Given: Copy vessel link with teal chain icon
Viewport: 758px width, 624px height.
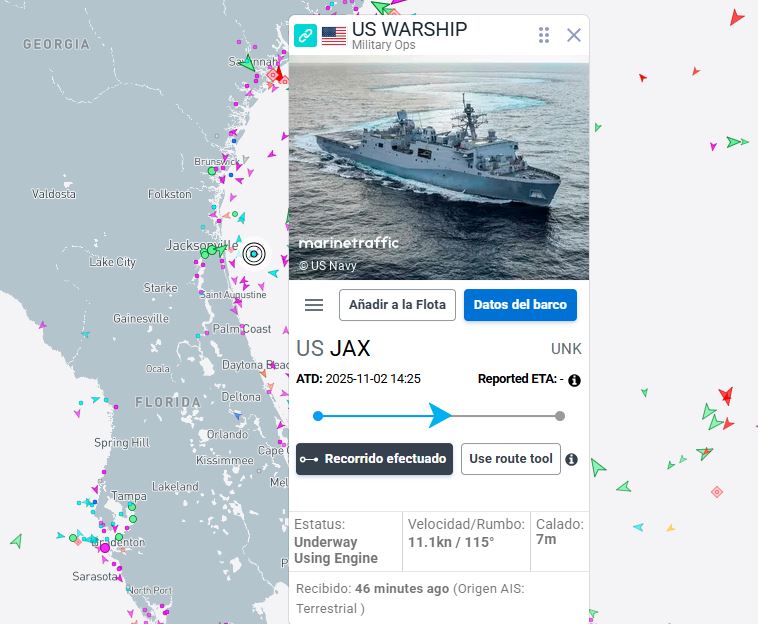Looking at the screenshot, I should tap(305, 35).
